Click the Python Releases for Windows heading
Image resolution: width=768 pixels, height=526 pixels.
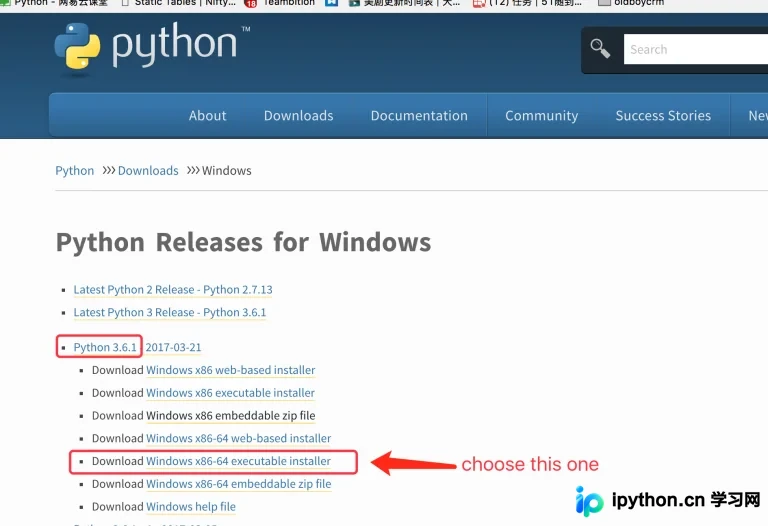243,242
